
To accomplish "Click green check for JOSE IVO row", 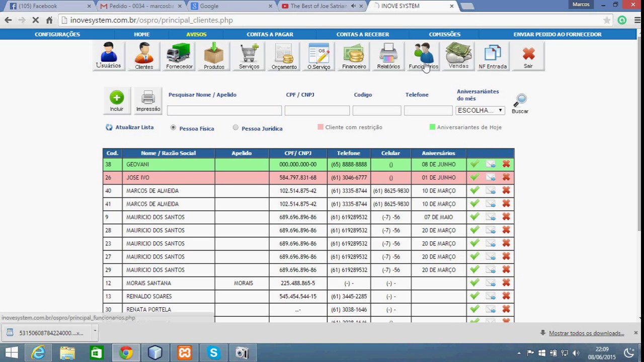I will point(474,177).
